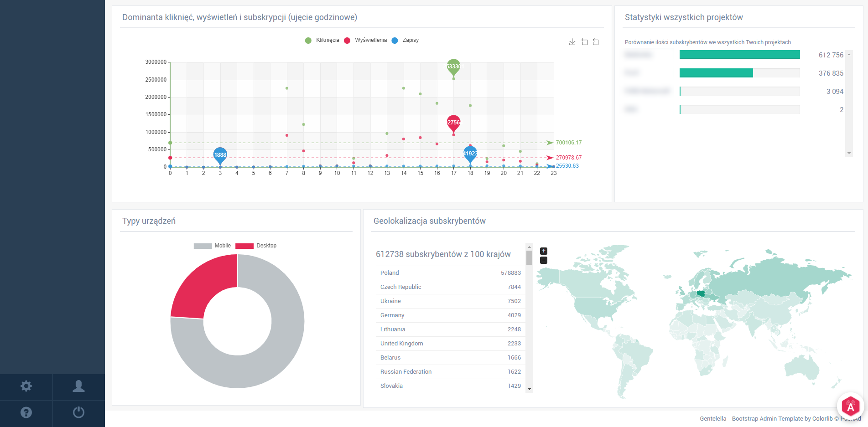Reset the hourly chart zoom
The height and width of the screenshot is (427, 868).
pyautogui.click(x=596, y=42)
